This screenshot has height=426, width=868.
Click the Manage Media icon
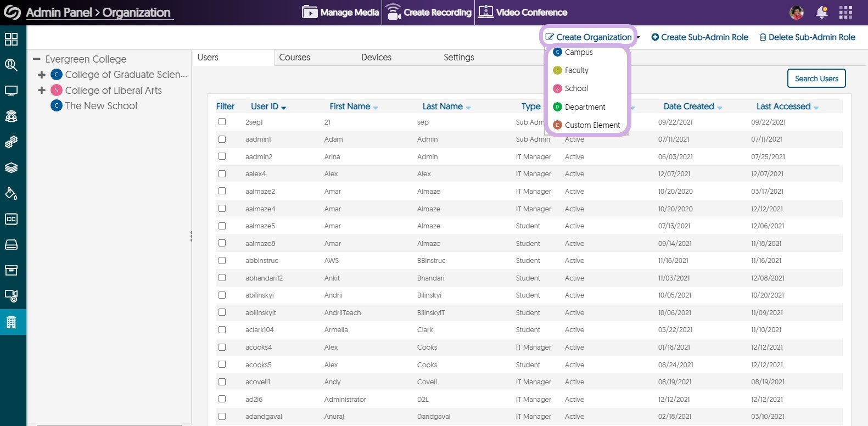coord(310,12)
